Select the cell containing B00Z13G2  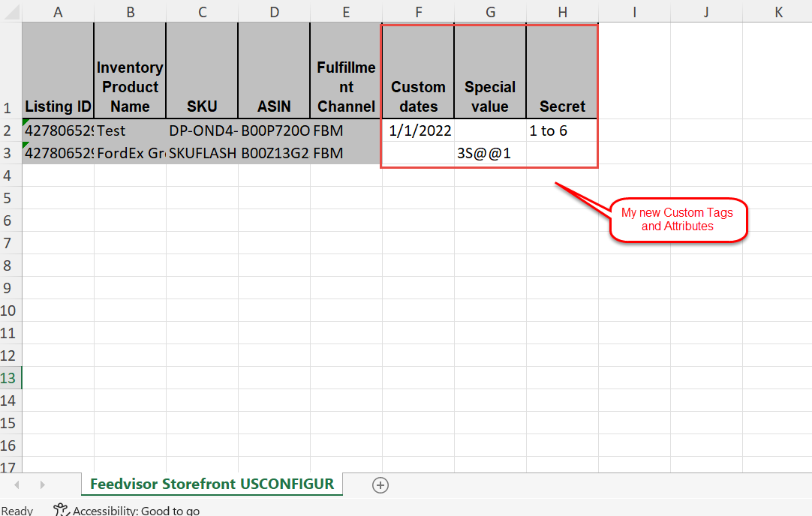(x=274, y=153)
